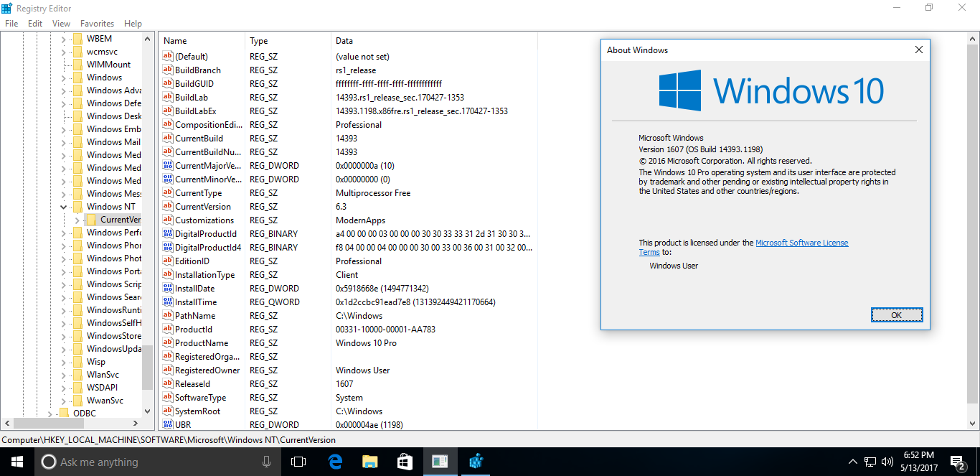Viewport: 980px width, 476px height.
Task: Select the Windows Defe... key in tree
Action: point(114,103)
